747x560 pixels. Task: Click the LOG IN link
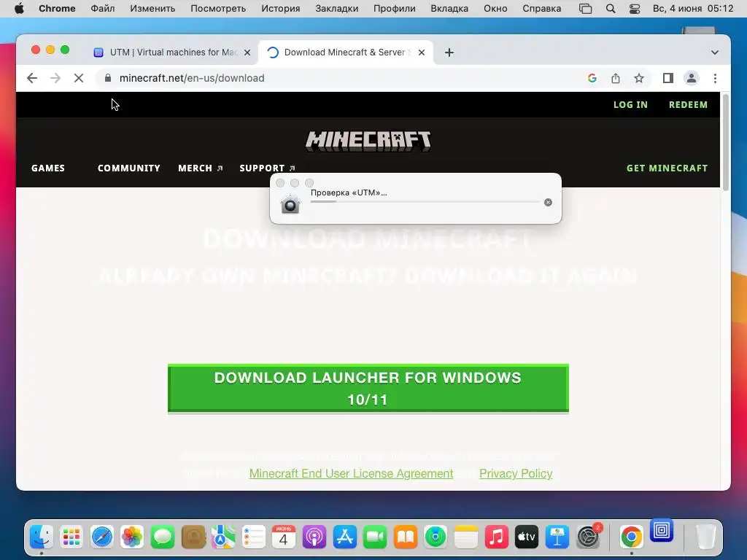pos(630,105)
